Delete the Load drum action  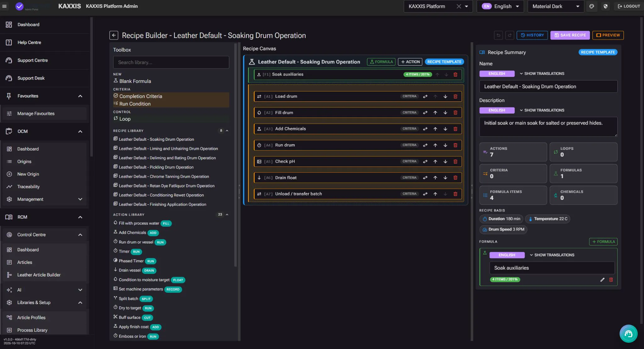pos(455,96)
